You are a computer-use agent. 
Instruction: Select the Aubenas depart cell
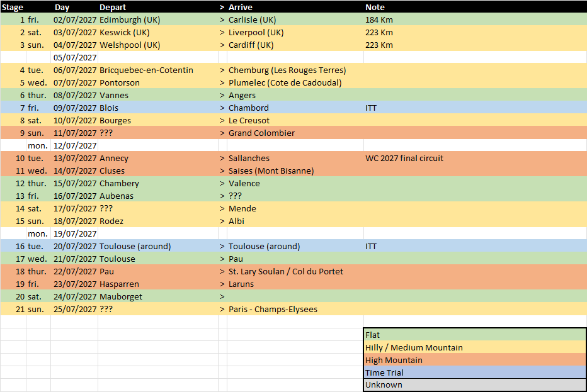coord(158,196)
